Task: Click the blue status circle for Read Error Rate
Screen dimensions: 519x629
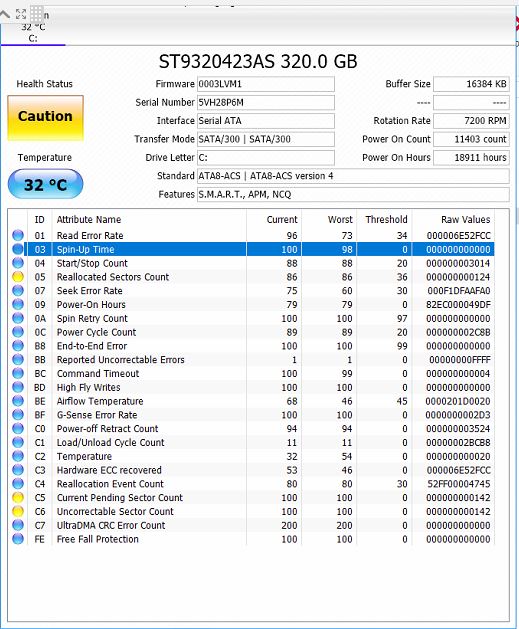Action: tap(18, 235)
